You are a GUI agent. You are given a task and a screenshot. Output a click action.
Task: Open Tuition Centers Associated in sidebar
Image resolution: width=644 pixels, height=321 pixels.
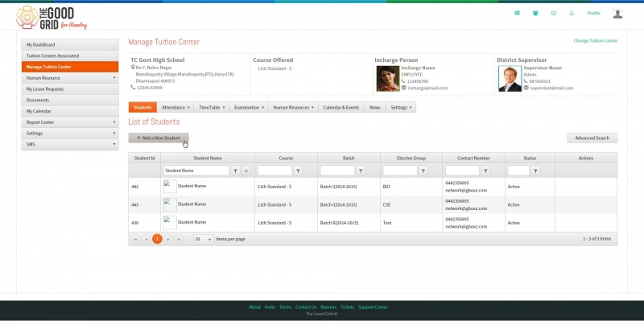[x=70, y=56]
